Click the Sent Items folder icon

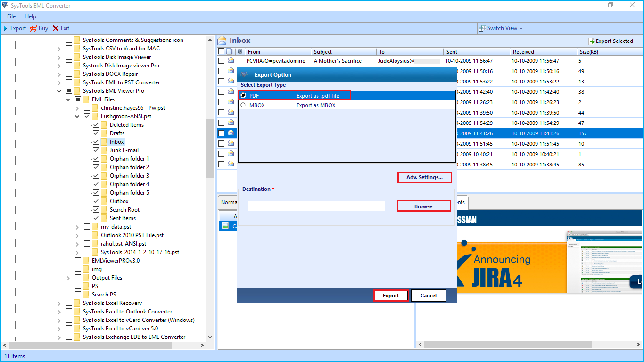(105, 218)
